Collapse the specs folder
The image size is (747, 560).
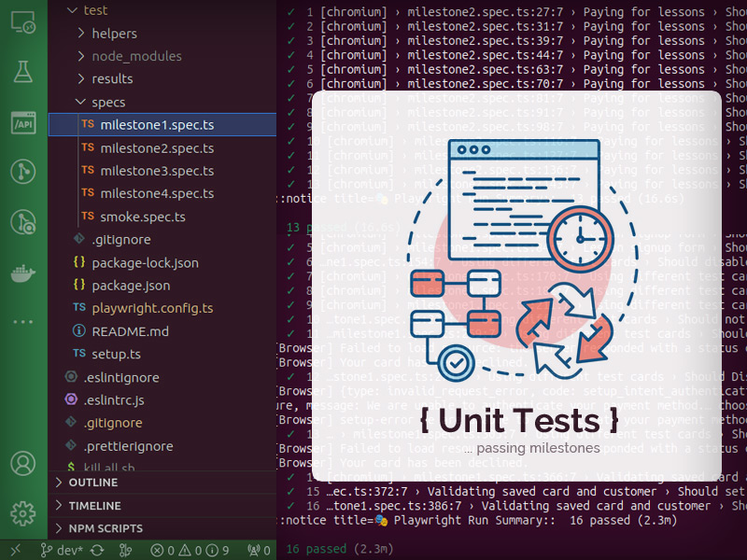(x=108, y=102)
